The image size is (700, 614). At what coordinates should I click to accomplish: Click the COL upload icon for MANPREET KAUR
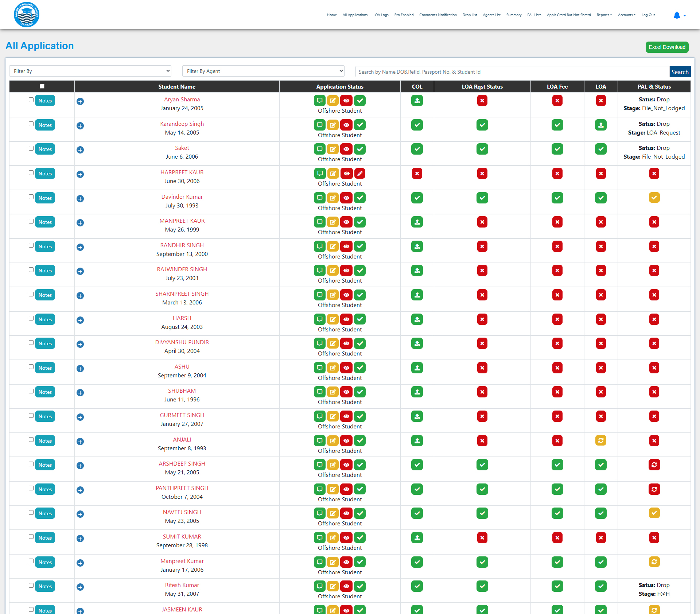pos(417,222)
